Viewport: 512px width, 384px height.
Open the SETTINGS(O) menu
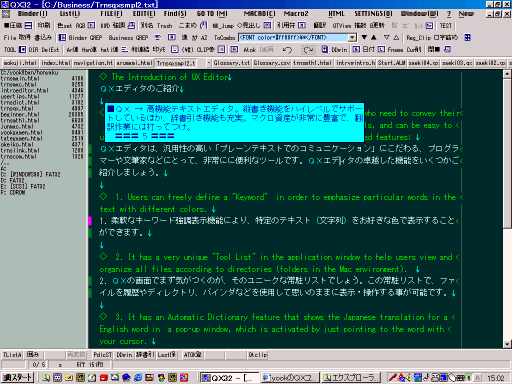point(373,14)
